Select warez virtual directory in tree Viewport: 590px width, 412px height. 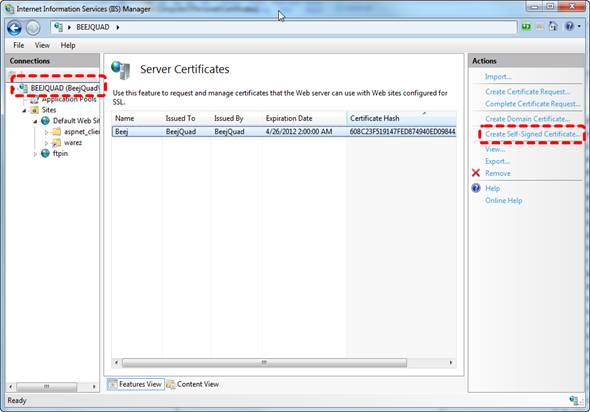click(x=73, y=143)
